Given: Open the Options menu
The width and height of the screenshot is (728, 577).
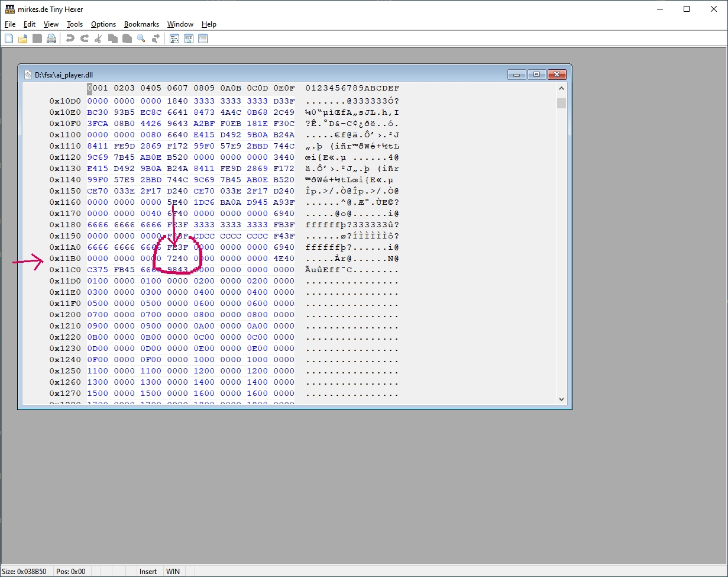Looking at the screenshot, I should 103,24.
